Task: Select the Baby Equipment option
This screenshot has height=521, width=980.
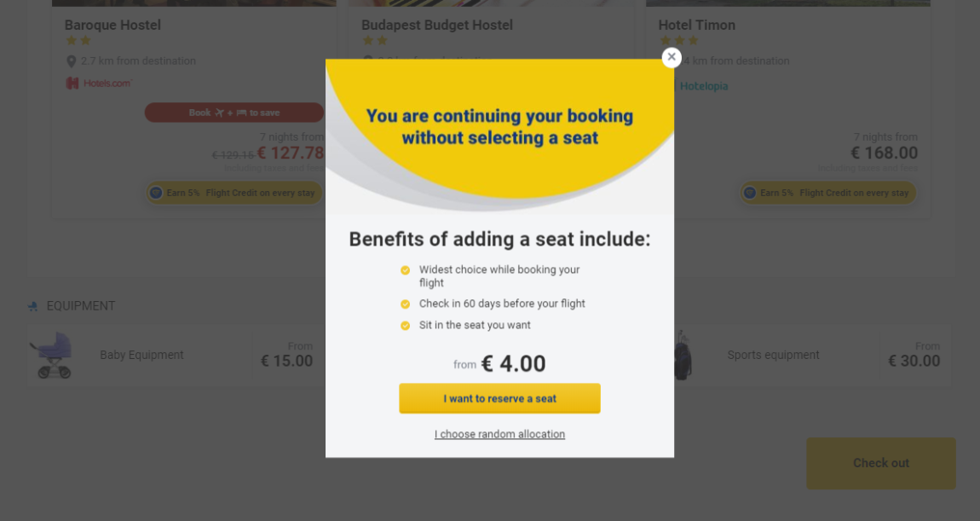Action: pos(141,355)
